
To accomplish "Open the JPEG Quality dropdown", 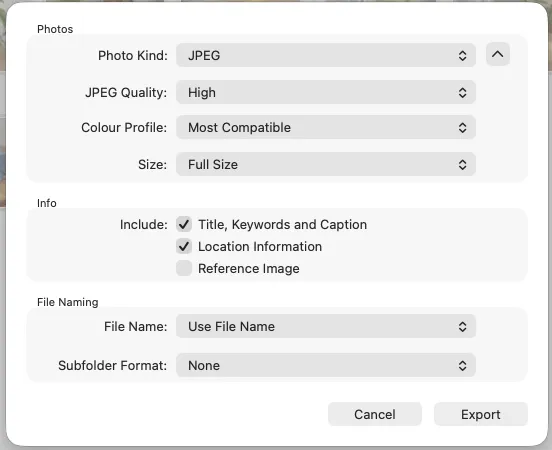I will tap(326, 93).
